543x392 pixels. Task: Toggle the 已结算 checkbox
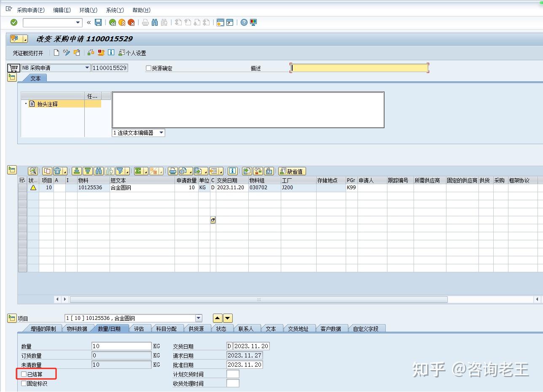[x=24, y=374]
